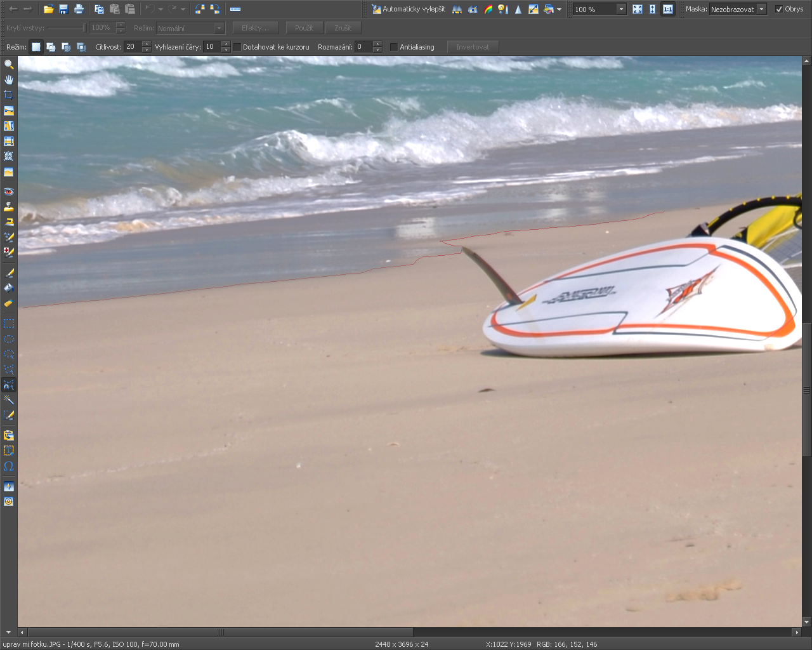Click the Efekty button

[x=255, y=28]
